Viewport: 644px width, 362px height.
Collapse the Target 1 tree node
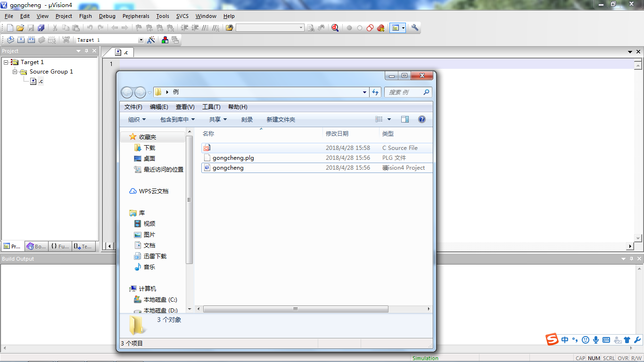6,62
